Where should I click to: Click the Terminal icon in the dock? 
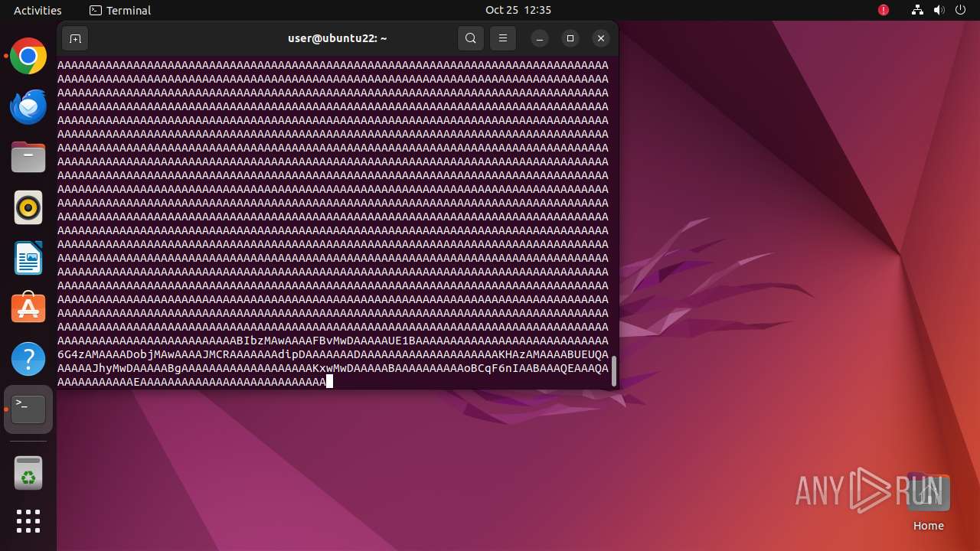[28, 409]
